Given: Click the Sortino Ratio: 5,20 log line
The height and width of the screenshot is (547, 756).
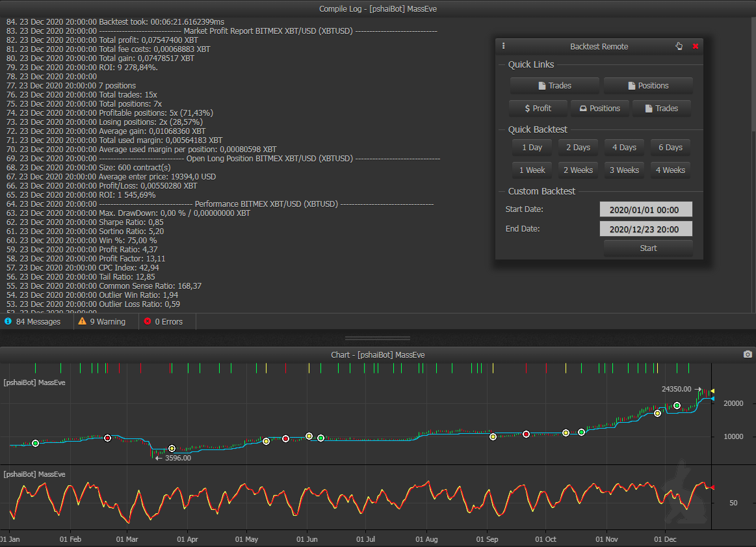Looking at the screenshot, I should tap(85, 232).
